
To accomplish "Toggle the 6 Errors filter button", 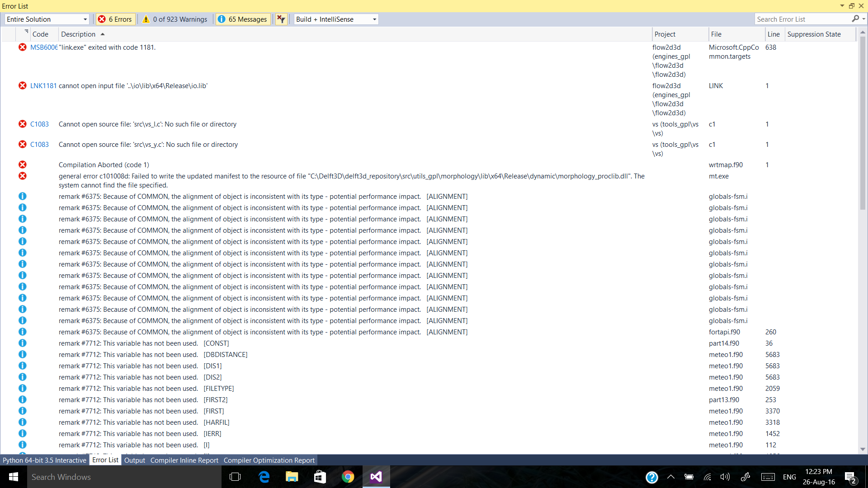I will (x=115, y=19).
